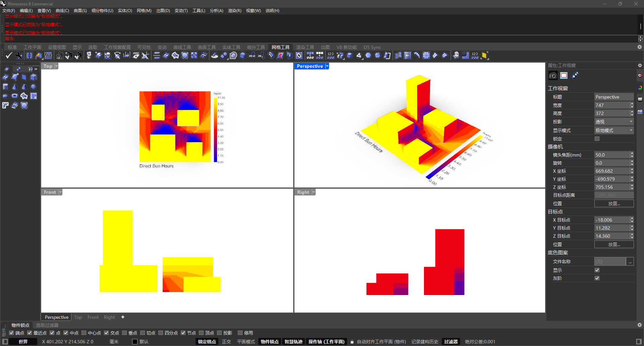
Task: Select the mesh truncated cone icon
Action: [24, 86]
